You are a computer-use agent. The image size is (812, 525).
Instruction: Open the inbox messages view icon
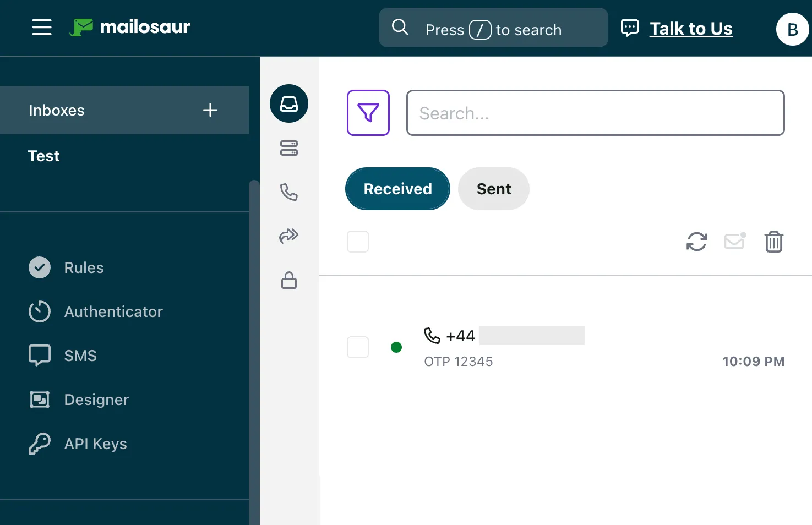(288, 103)
